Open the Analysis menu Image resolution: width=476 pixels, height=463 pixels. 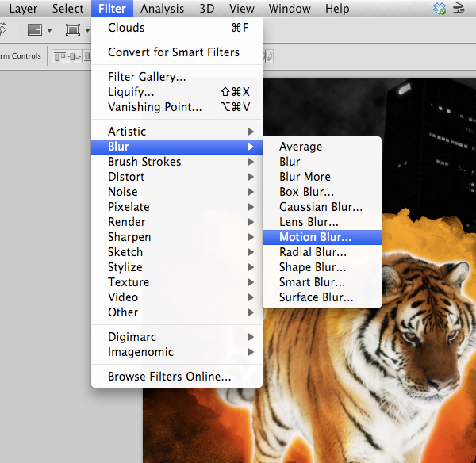coord(162,9)
